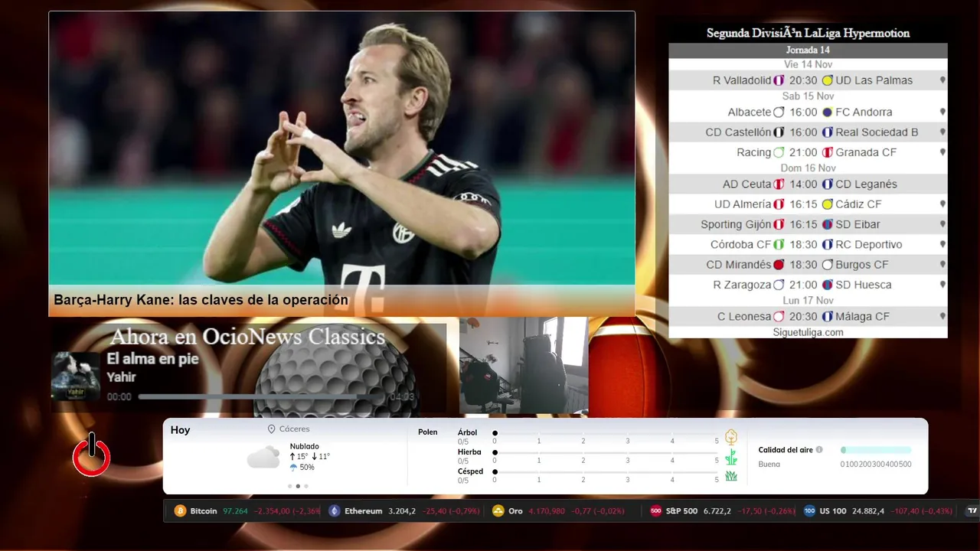Click the Cádiz CF yellow crest
Viewport: 980px width, 551px height.
tap(827, 204)
